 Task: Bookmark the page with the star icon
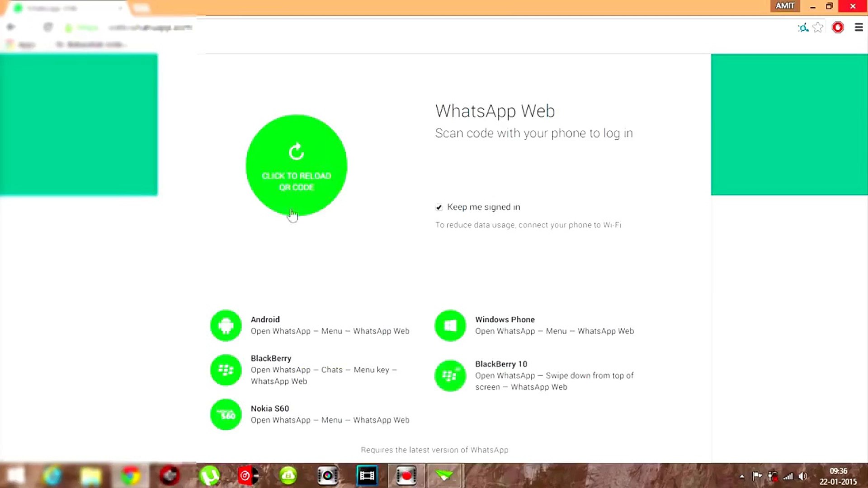pos(818,28)
